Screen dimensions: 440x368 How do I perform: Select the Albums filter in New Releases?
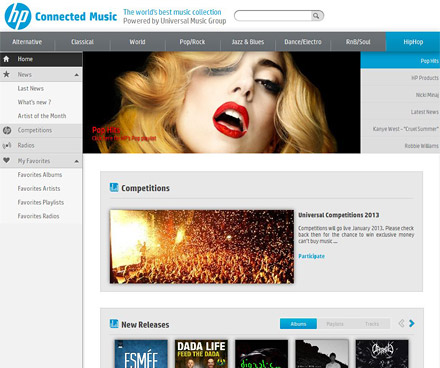pos(298,324)
